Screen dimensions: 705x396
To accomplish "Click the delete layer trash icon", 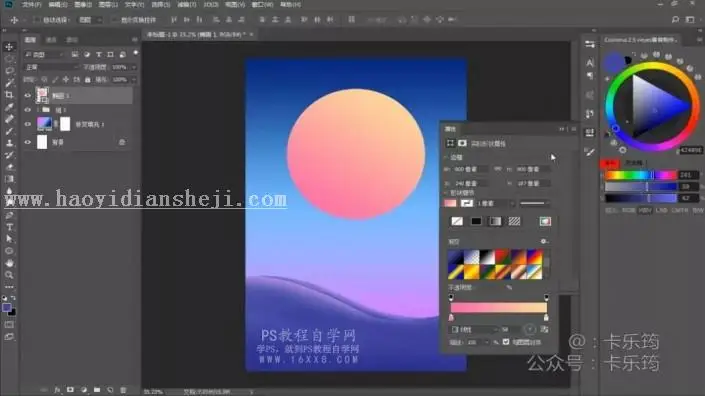I will coord(123,390).
